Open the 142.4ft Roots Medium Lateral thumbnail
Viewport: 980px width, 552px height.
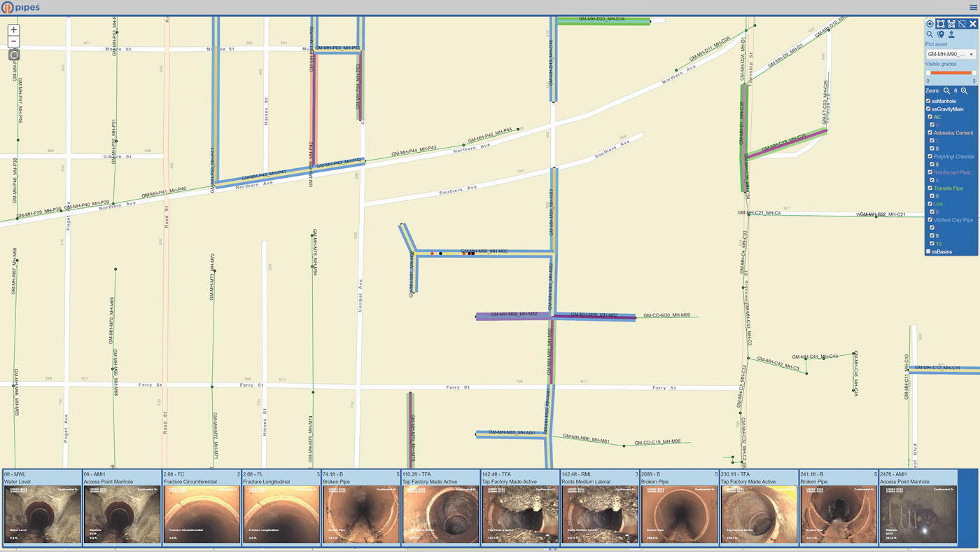(600, 513)
